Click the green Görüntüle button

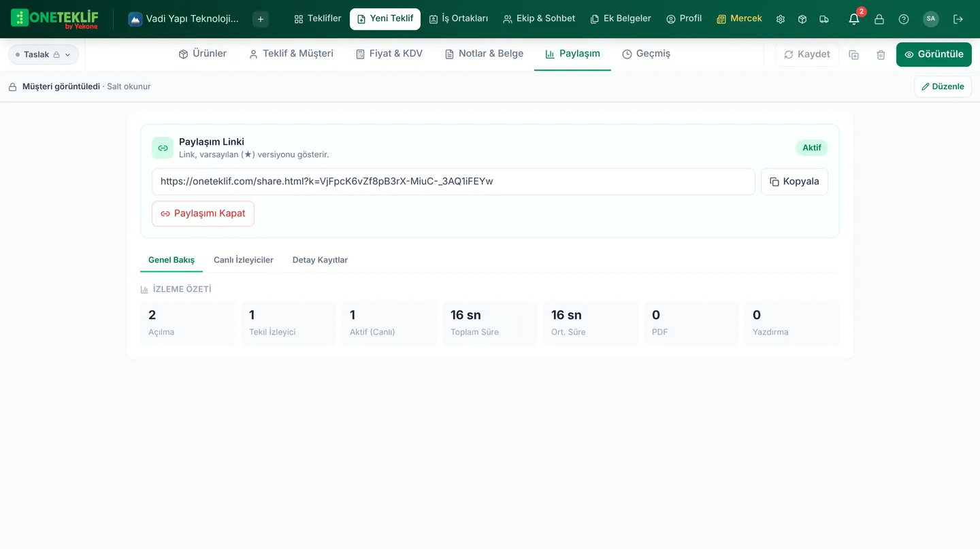coord(934,54)
